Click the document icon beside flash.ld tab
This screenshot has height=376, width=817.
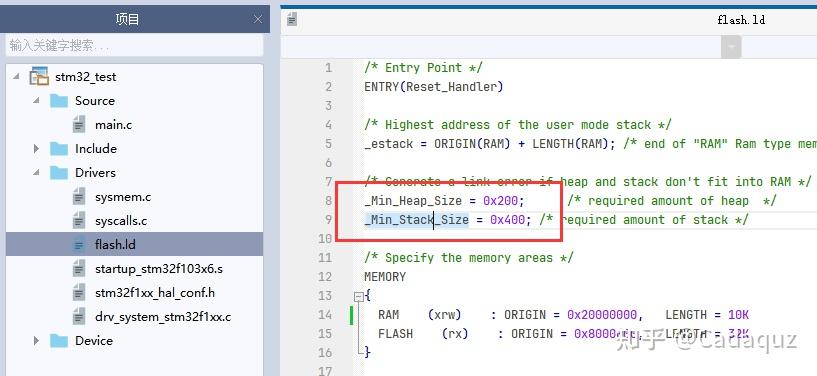point(292,20)
